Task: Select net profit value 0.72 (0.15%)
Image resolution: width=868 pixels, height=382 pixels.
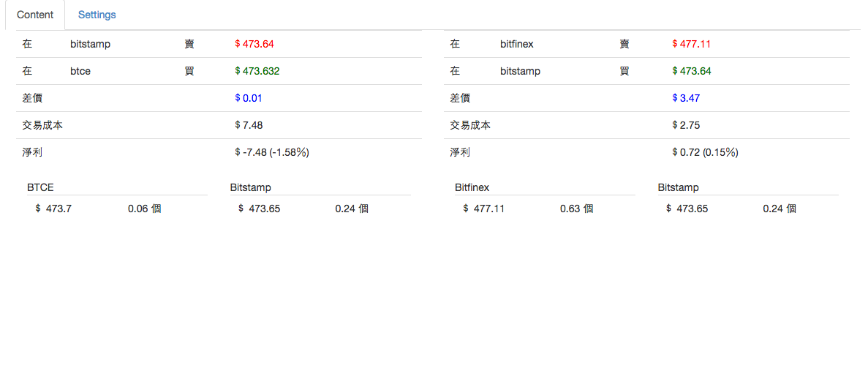Action: 705,152
